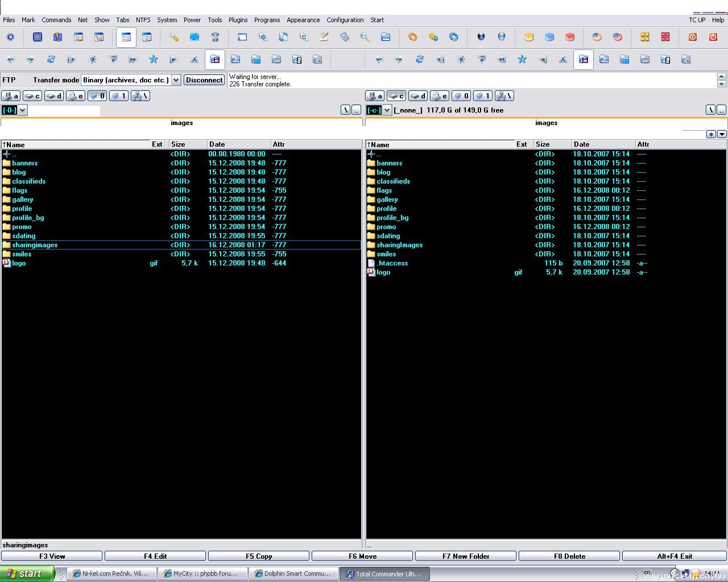Switch left panel to drive c
This screenshot has width=728, height=582.
(32, 96)
